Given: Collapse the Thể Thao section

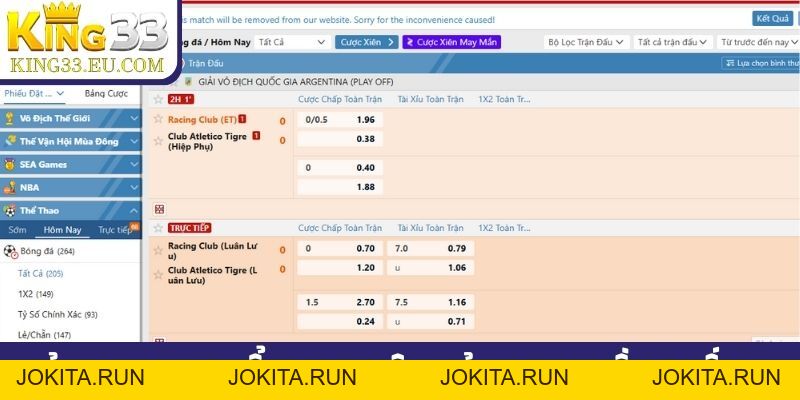Looking at the screenshot, I should [134, 210].
